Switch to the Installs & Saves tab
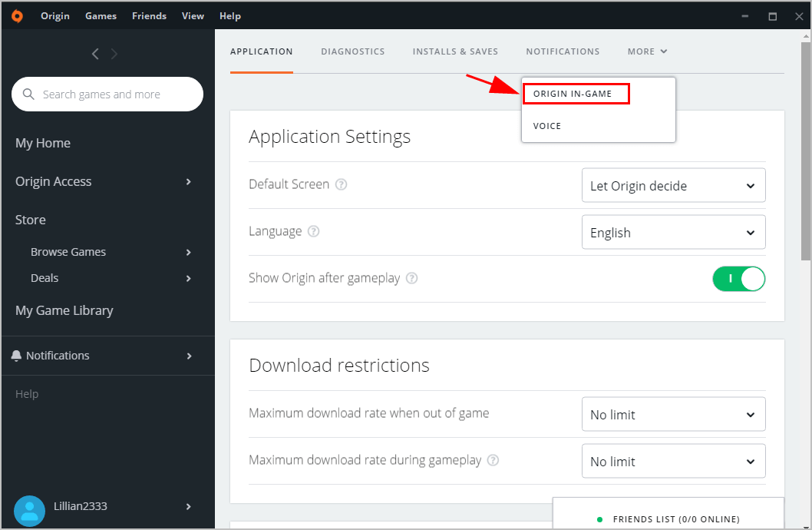The image size is (812, 530). coord(455,51)
